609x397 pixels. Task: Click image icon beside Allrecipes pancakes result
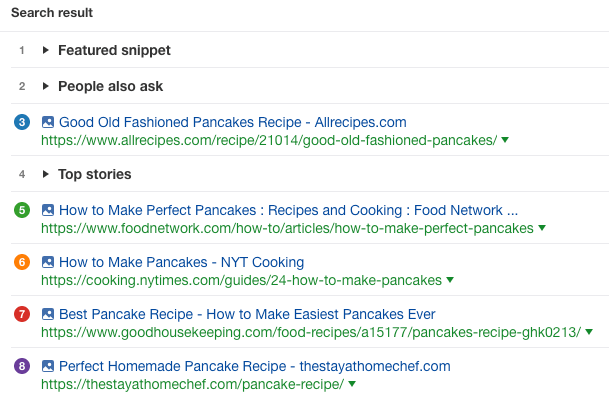pyautogui.click(x=48, y=122)
